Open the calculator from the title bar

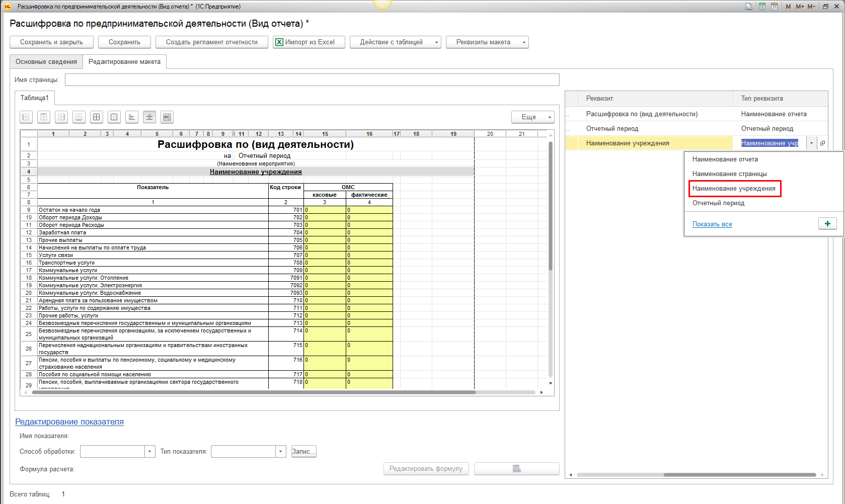762,7
